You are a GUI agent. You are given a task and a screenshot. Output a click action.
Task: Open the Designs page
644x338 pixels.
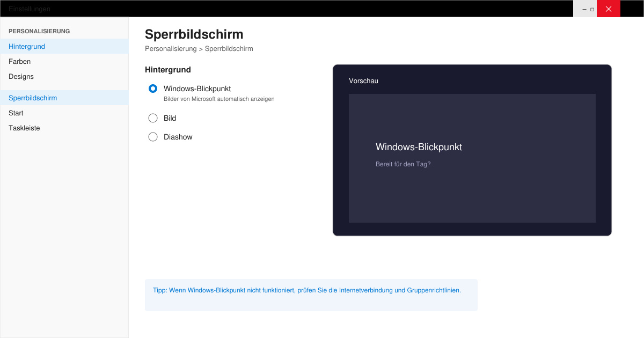tap(64, 76)
